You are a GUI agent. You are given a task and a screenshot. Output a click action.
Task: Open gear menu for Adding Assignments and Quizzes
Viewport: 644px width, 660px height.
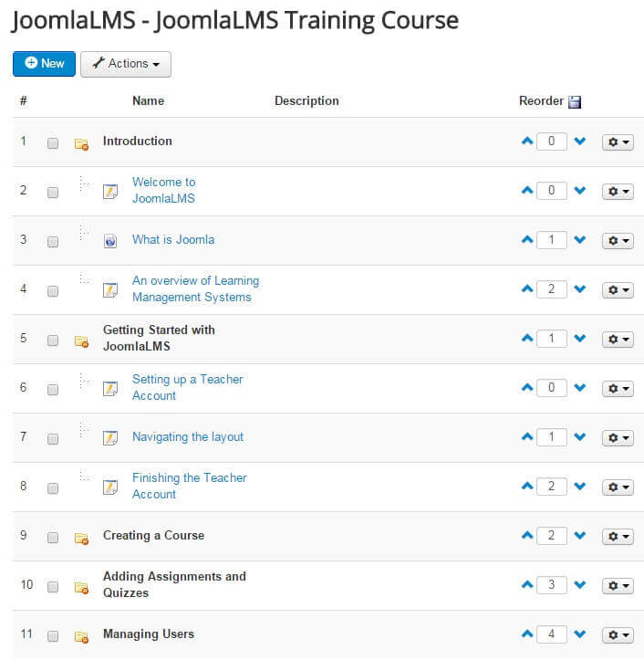click(618, 586)
